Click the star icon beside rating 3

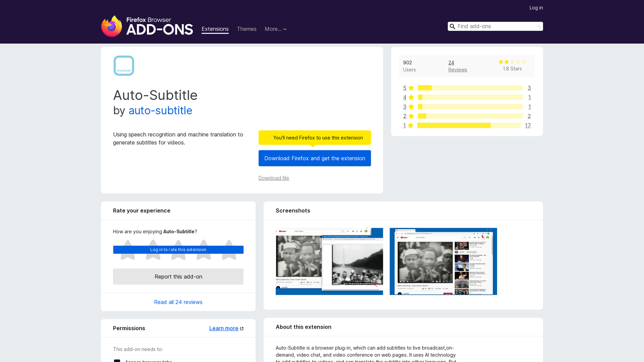(x=411, y=107)
